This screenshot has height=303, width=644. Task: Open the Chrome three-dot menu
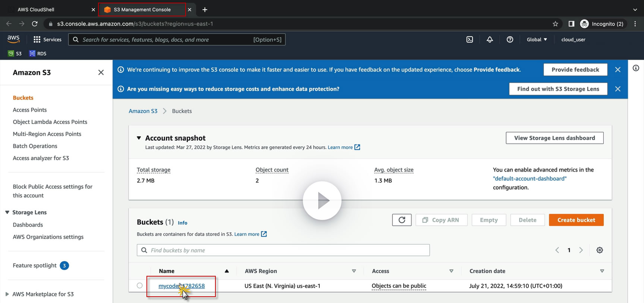tap(635, 24)
